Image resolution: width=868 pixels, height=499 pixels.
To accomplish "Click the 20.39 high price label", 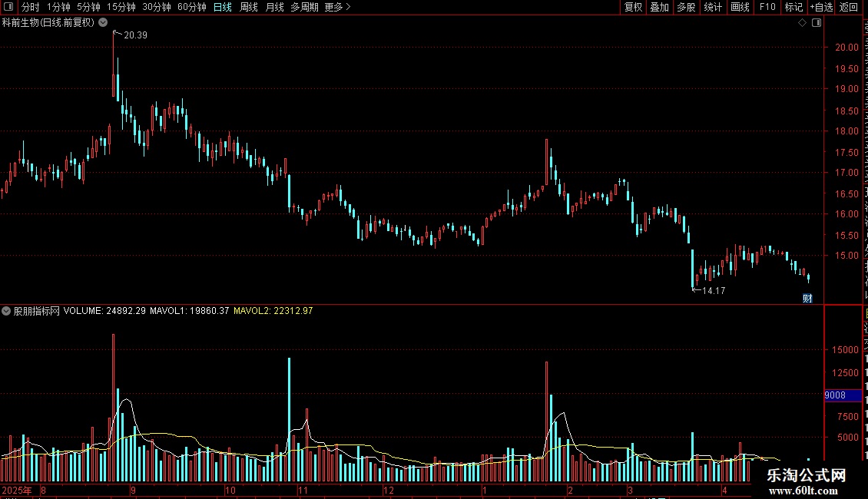I will tap(136, 35).
